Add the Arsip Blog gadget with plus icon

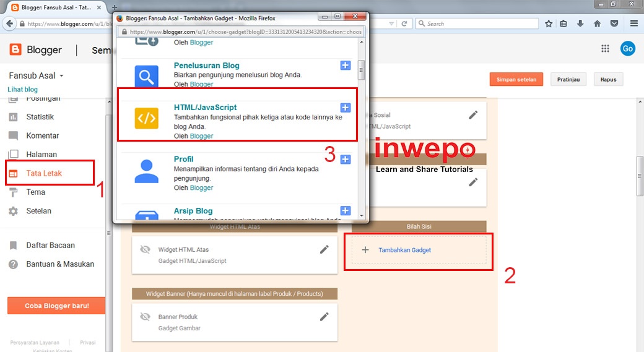click(346, 210)
